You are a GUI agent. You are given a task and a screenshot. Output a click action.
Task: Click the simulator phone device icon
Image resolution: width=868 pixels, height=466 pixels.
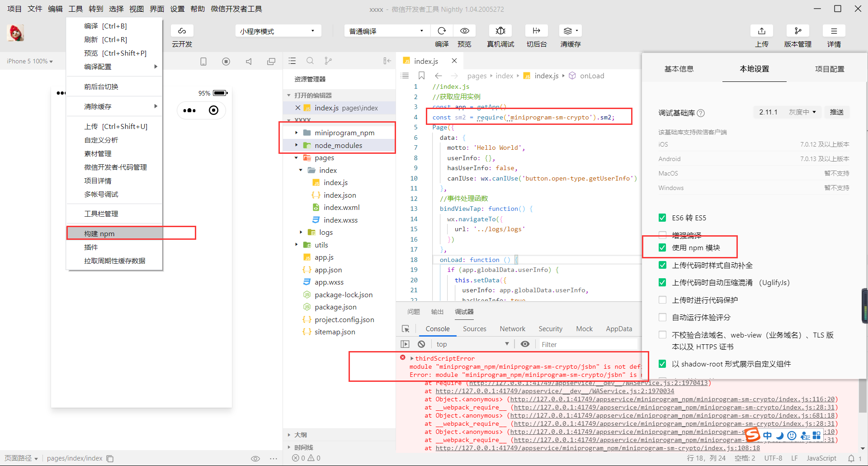[x=203, y=62]
